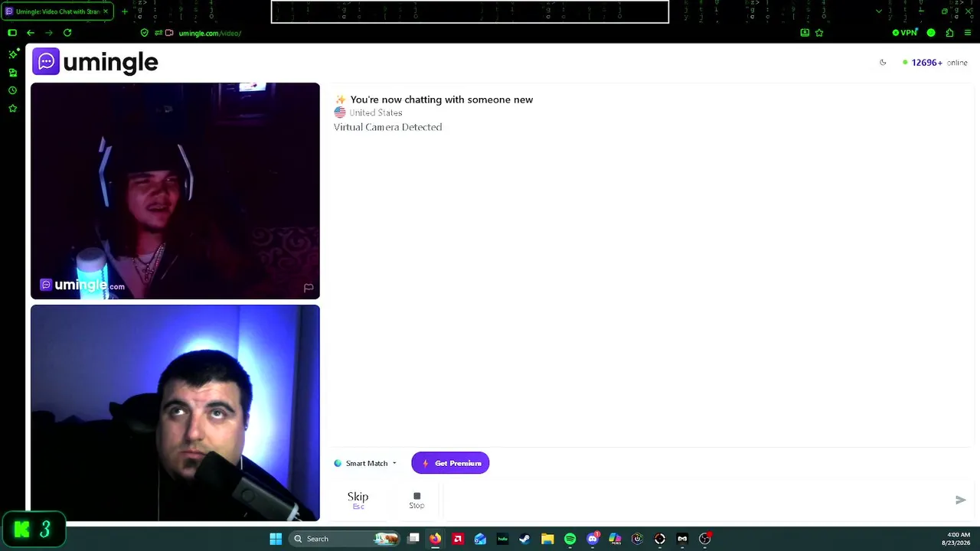980x551 pixels.
Task: Stop the current chat
Action: (416, 500)
